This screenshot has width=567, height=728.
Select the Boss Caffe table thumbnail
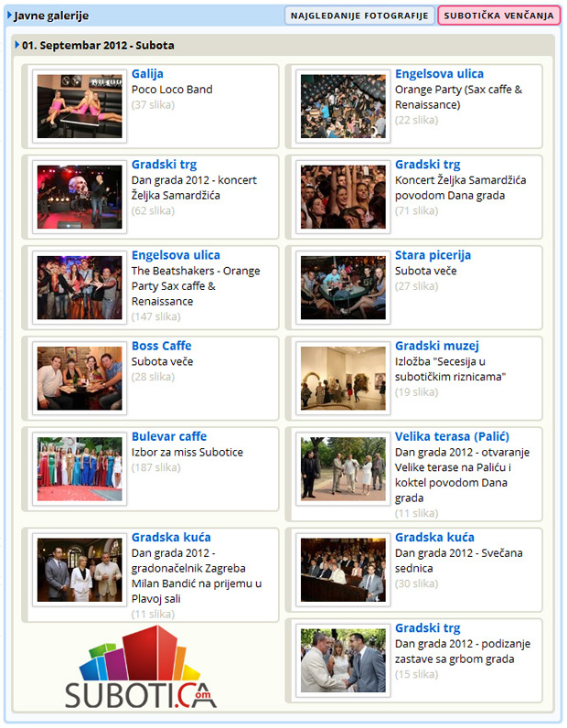[x=80, y=379]
